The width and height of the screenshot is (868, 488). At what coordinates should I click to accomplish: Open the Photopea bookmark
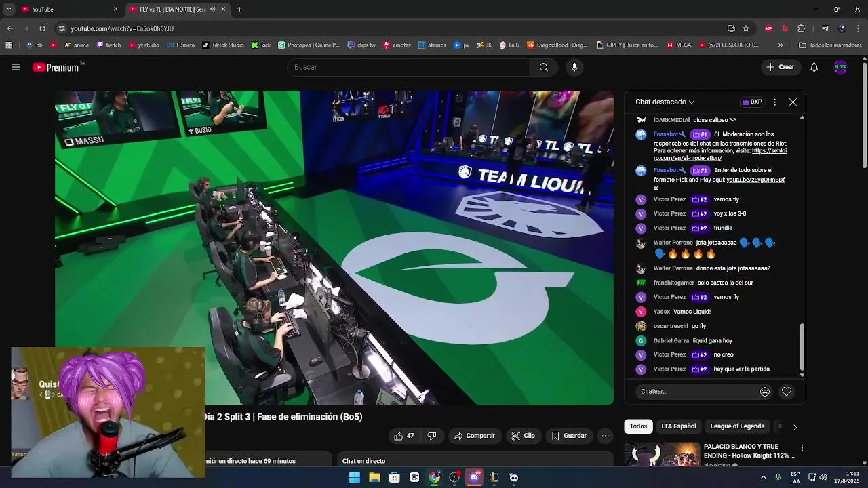(x=309, y=45)
